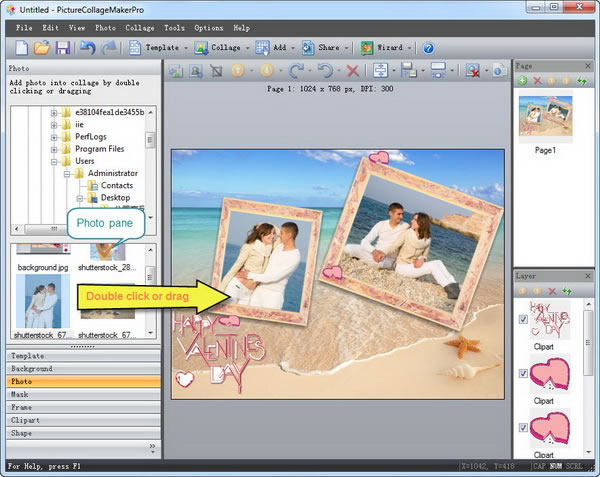Open the View menu
Viewport: 600px width, 477px height.
coord(77,28)
